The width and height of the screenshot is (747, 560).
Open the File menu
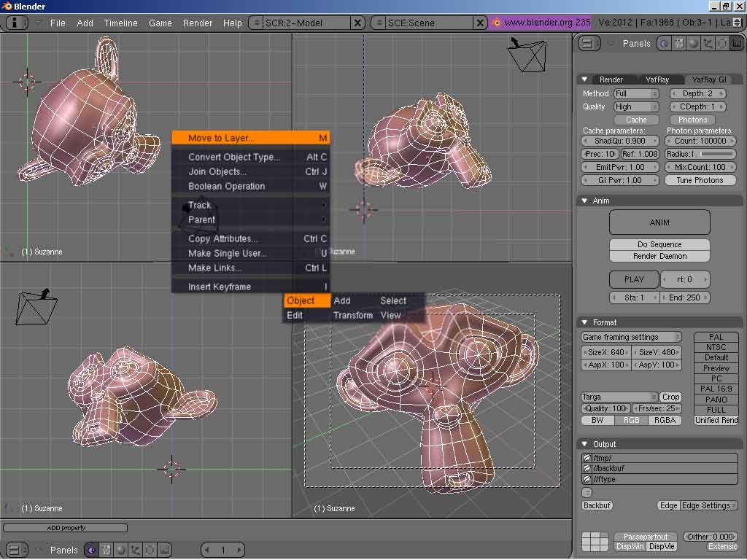58,23
